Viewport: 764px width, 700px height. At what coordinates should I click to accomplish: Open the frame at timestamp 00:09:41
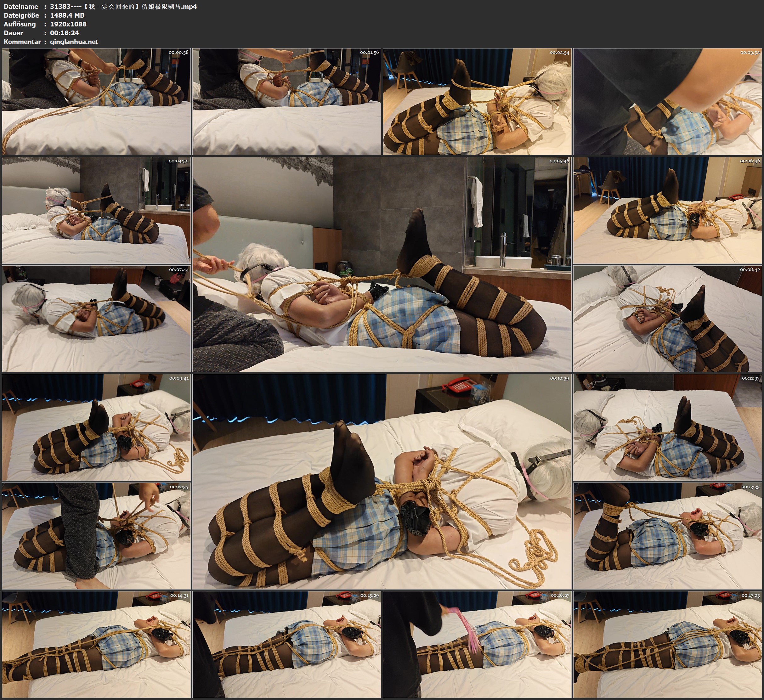96,427
